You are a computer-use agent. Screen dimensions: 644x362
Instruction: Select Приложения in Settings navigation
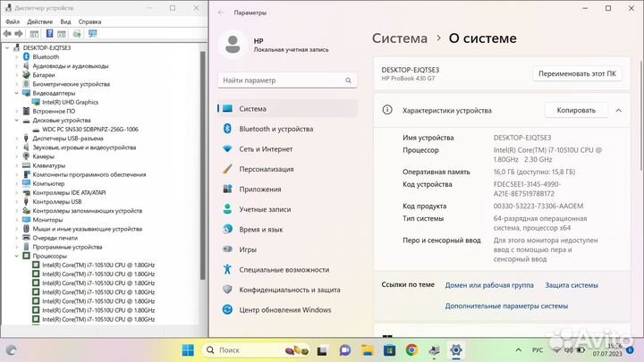click(x=287, y=189)
